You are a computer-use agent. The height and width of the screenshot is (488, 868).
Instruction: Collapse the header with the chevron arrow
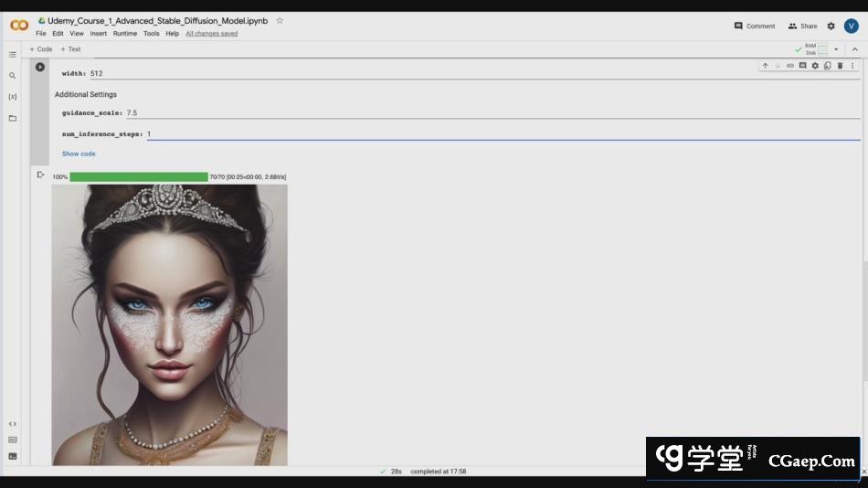855,49
